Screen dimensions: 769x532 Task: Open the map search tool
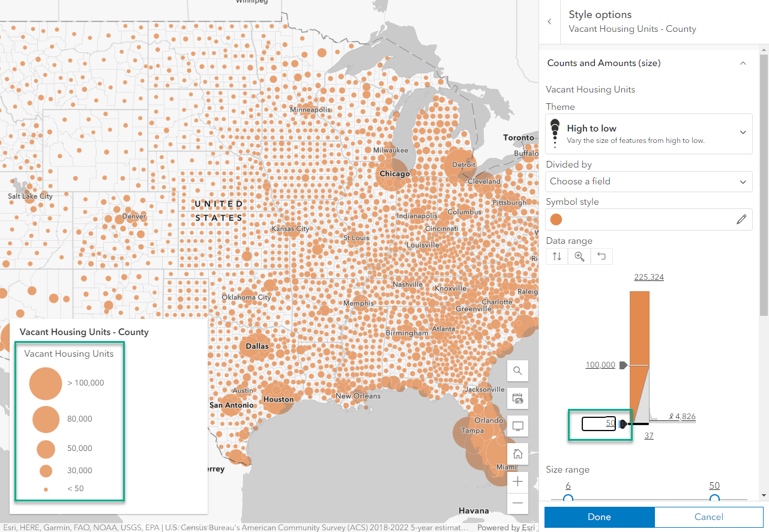point(517,371)
